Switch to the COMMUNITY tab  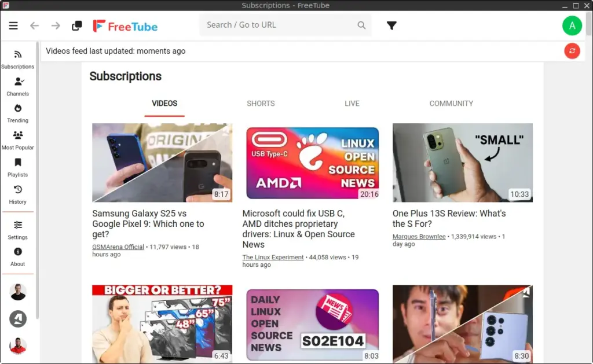click(451, 104)
